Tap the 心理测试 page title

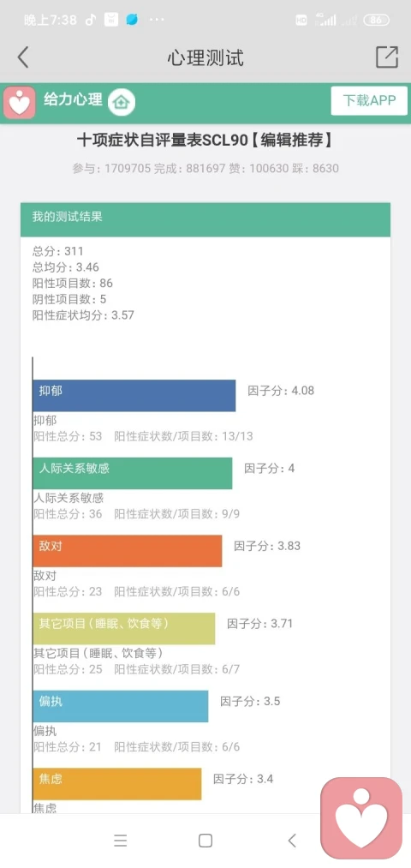point(205,57)
